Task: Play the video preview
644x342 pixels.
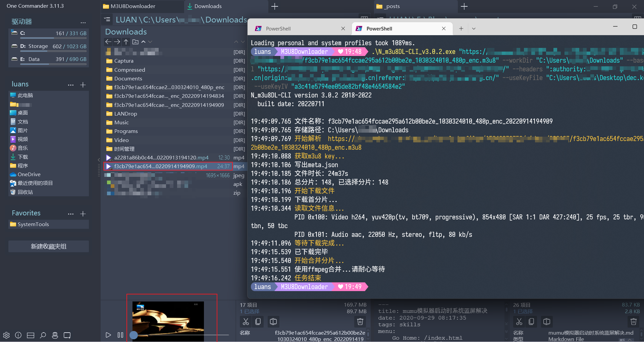Action: [x=108, y=335]
